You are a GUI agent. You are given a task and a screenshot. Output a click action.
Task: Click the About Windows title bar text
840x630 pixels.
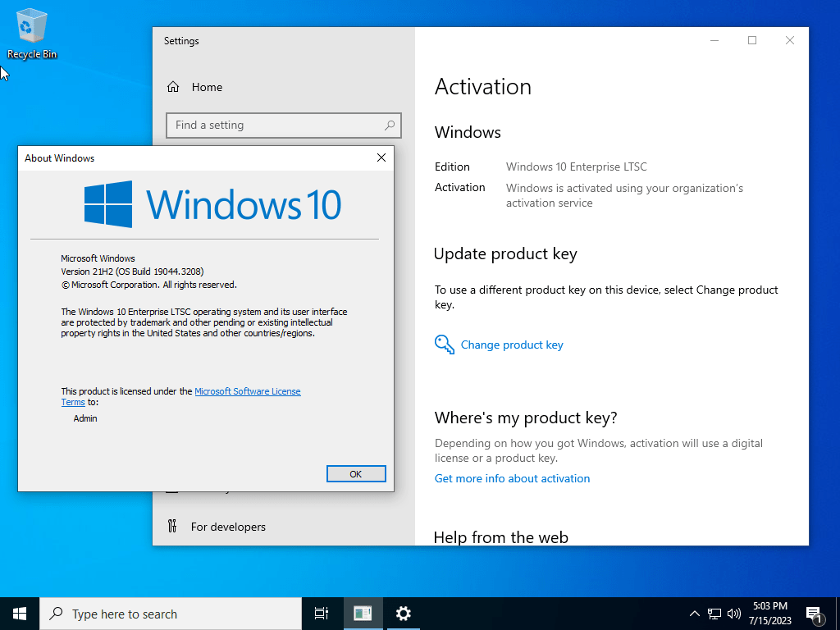point(59,158)
